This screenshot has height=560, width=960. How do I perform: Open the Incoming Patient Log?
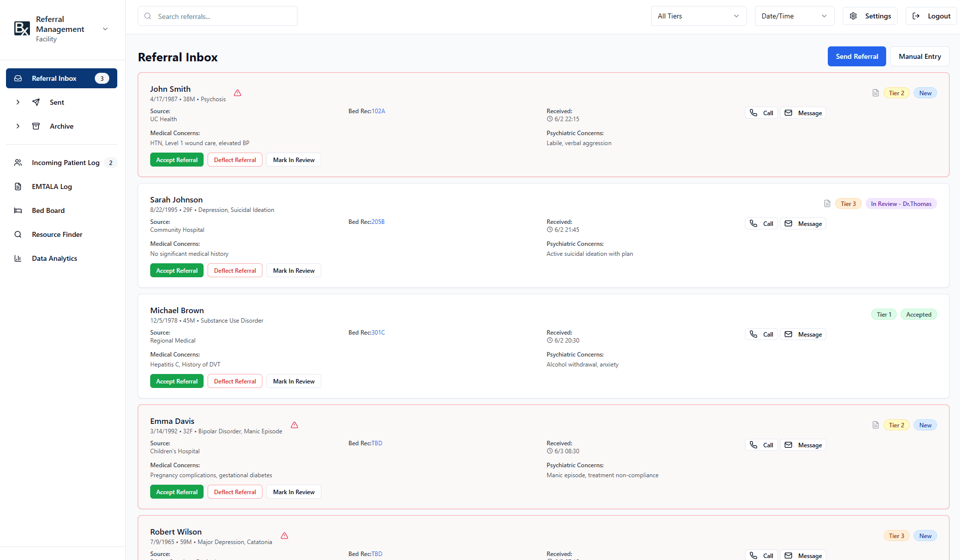(65, 163)
